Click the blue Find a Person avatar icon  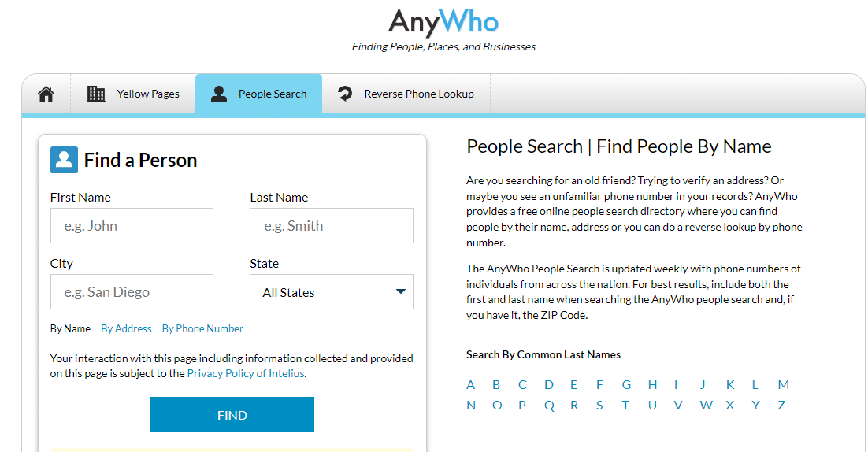64,160
